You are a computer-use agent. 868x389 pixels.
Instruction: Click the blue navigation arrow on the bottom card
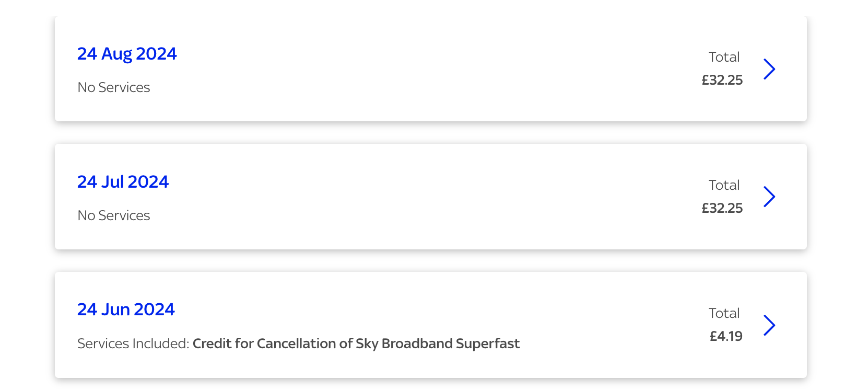coord(770,325)
